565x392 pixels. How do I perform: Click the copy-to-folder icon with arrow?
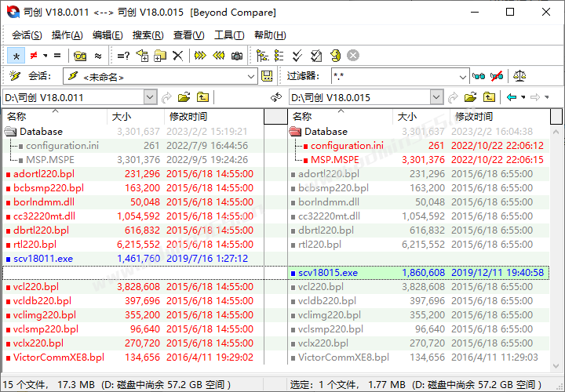point(142,56)
